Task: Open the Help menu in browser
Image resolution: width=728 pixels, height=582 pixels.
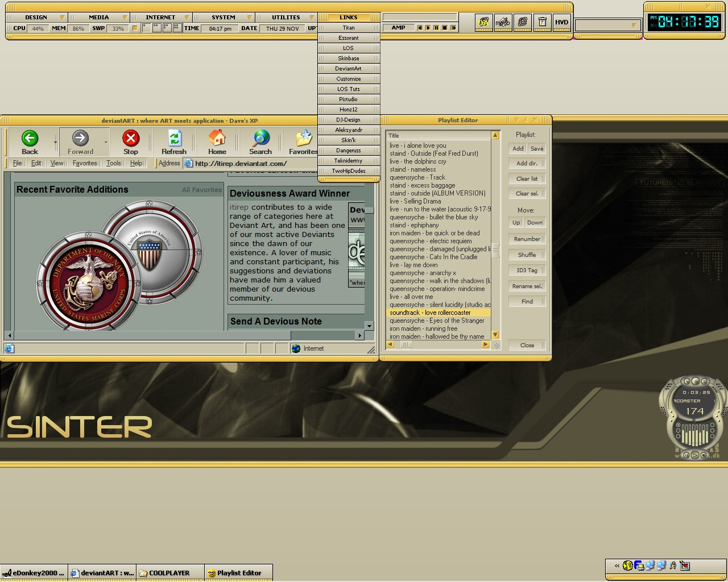Action: pyautogui.click(x=136, y=163)
